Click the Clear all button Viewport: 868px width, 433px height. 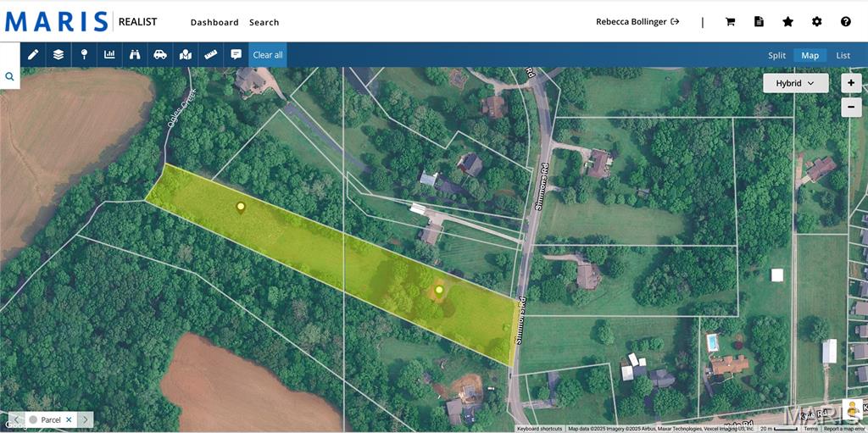tap(268, 55)
